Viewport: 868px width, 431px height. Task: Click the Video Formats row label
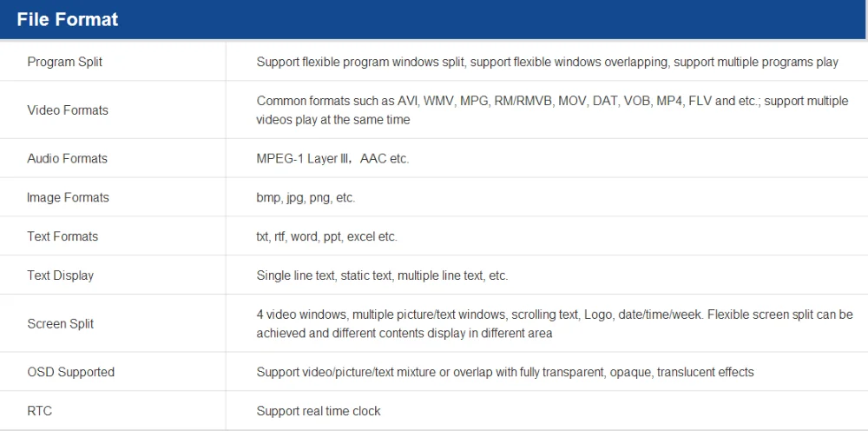[x=68, y=110]
